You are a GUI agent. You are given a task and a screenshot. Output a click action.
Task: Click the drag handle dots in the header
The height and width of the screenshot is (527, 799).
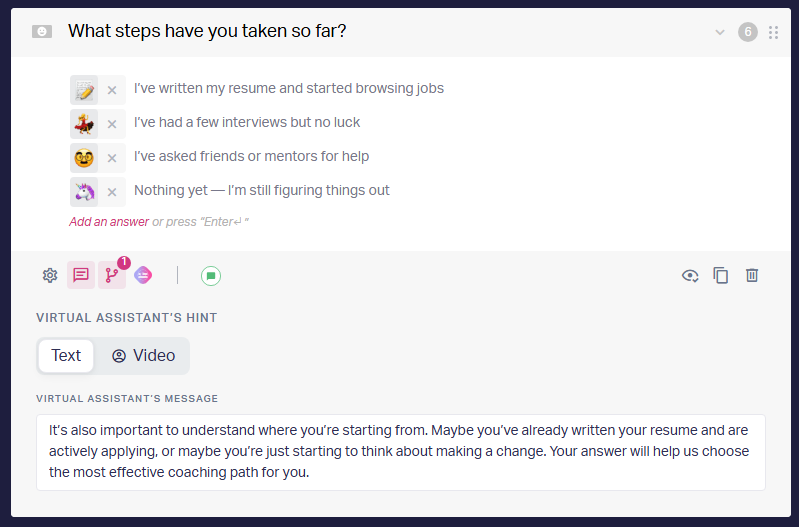pos(773,32)
